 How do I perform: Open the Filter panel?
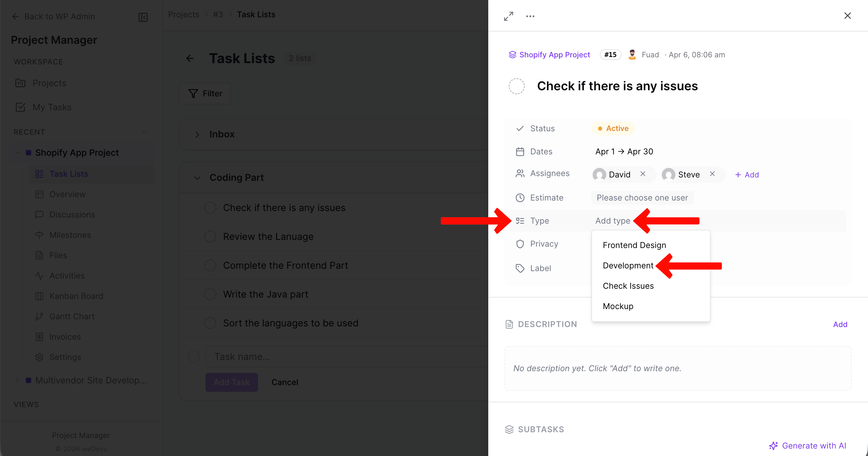(205, 93)
